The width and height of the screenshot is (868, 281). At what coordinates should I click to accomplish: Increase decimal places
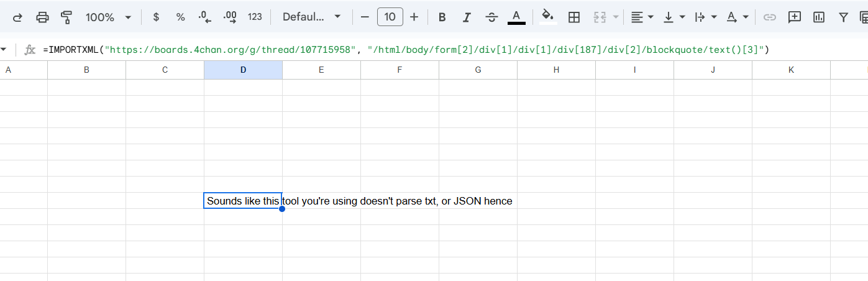(x=230, y=17)
